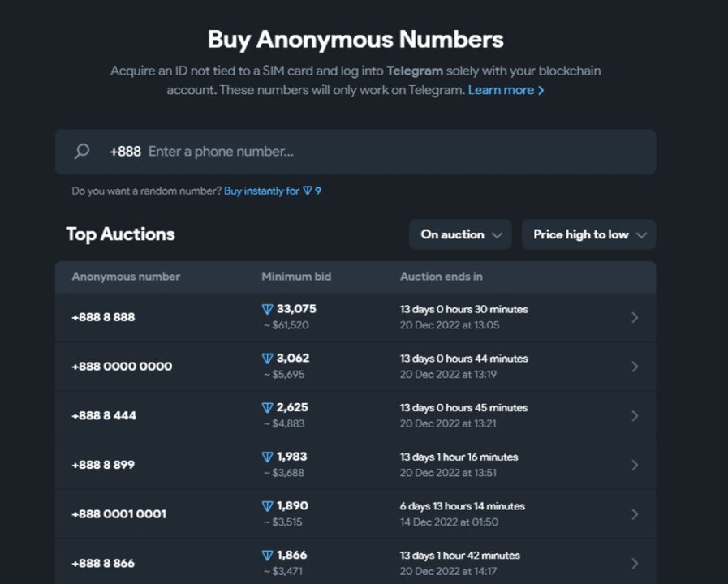The image size is (728, 584).
Task: Click the TON diamond beside the 33,075 bid
Action: click(265, 309)
